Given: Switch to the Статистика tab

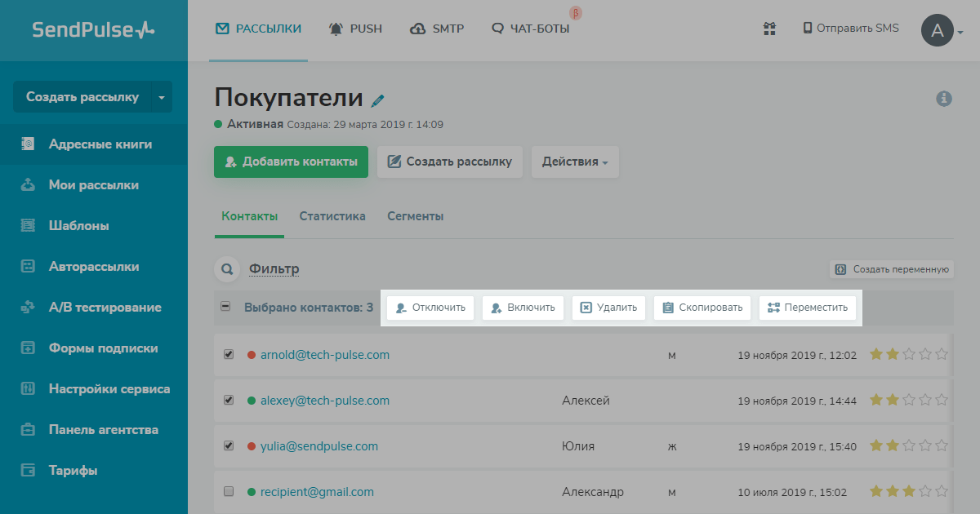Looking at the screenshot, I should point(332,216).
